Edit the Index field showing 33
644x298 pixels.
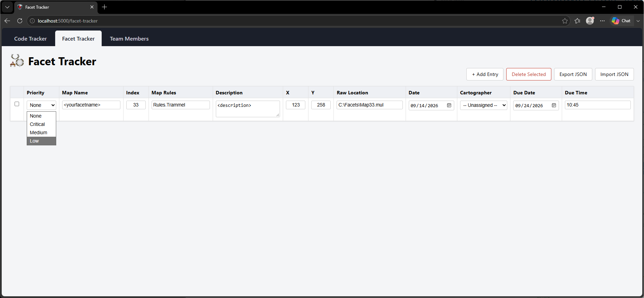click(x=136, y=105)
